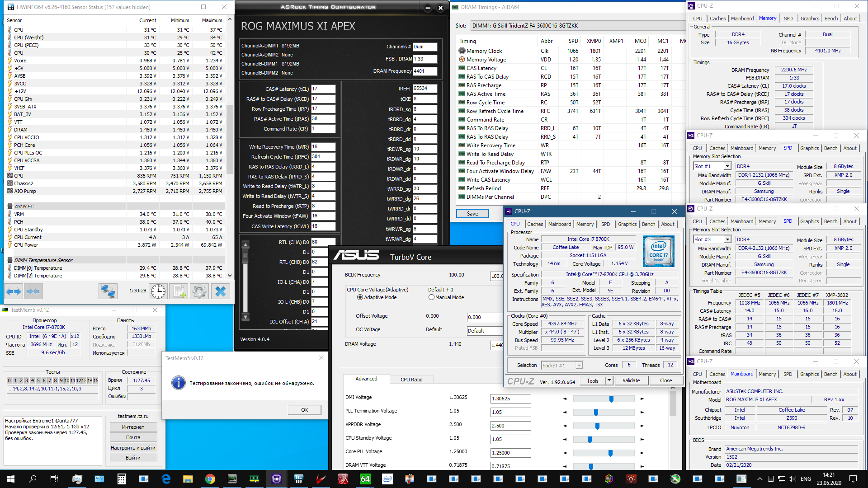Open Chrome from the Windows taskbar
Screen dimensions: 868x488
210,479
